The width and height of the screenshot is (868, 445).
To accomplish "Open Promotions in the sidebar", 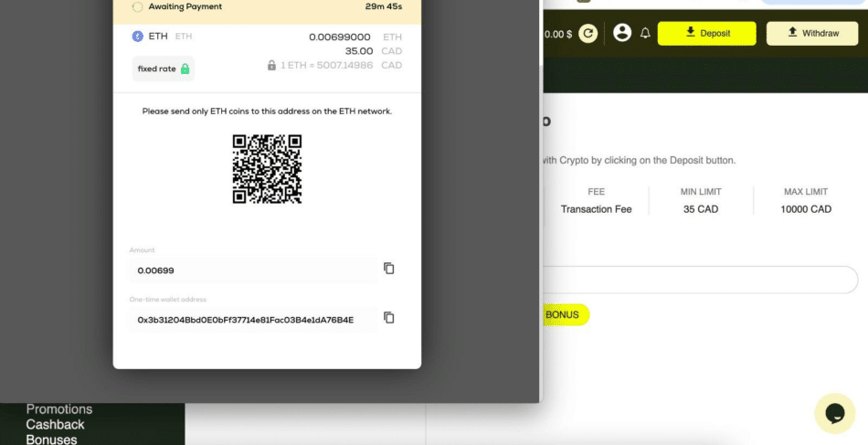I will point(59,409).
